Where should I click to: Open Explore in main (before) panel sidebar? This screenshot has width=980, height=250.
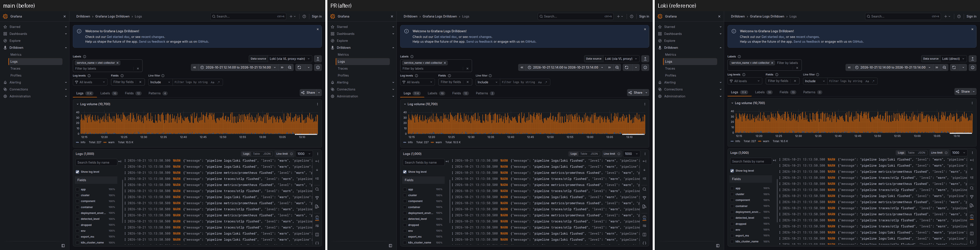coord(15,41)
